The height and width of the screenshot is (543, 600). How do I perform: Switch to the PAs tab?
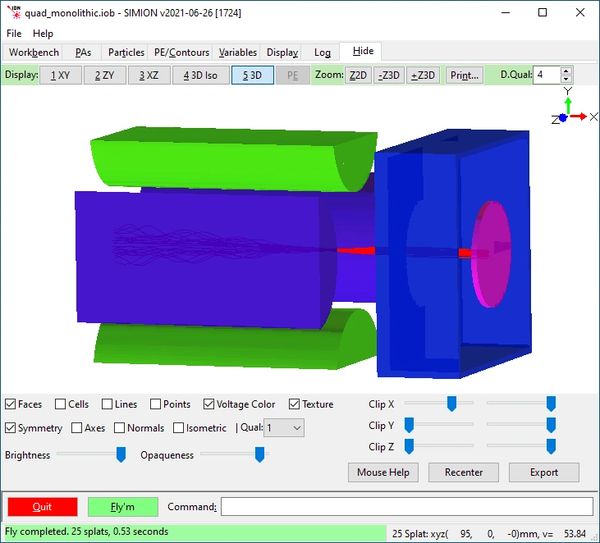(x=83, y=52)
